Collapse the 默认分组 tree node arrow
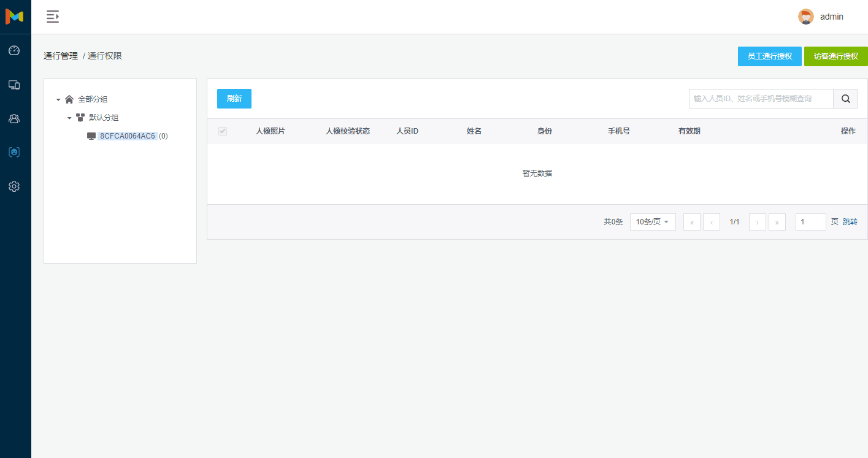Image resolution: width=868 pixels, height=458 pixels. 69,118
